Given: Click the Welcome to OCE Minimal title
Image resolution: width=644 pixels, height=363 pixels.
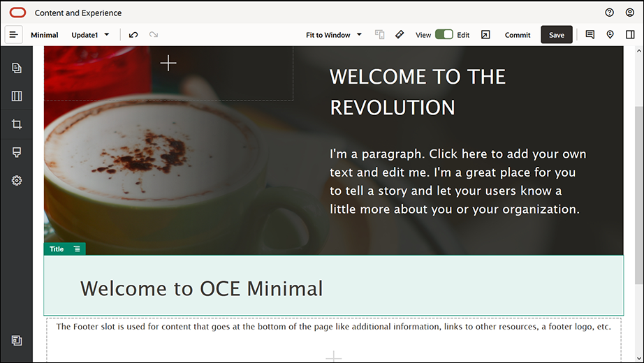Looking at the screenshot, I should click(202, 288).
